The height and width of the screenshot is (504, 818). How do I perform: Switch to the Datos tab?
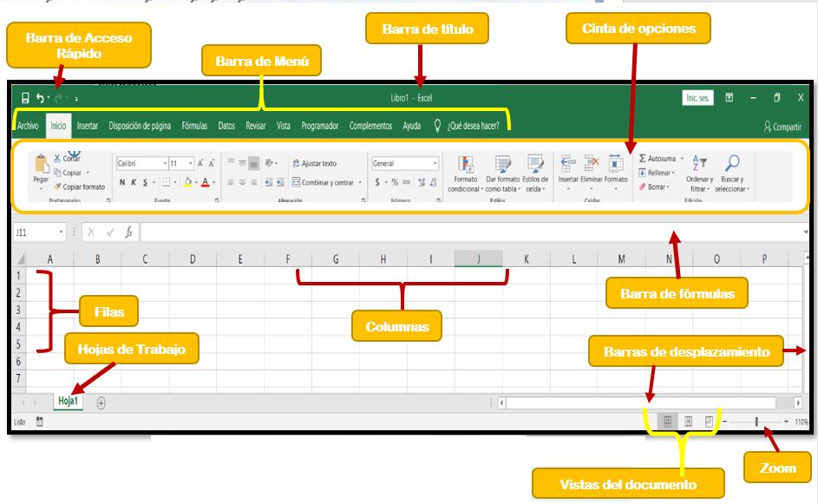[226, 126]
